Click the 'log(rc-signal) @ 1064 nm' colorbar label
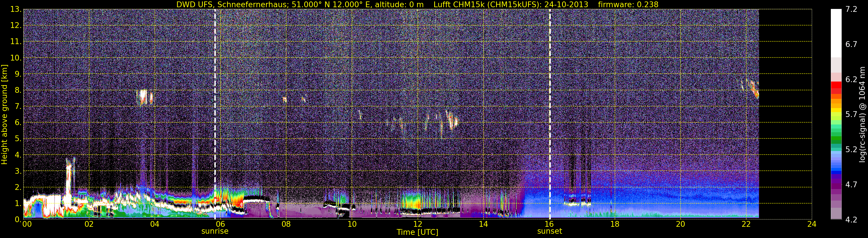 pos(862,115)
